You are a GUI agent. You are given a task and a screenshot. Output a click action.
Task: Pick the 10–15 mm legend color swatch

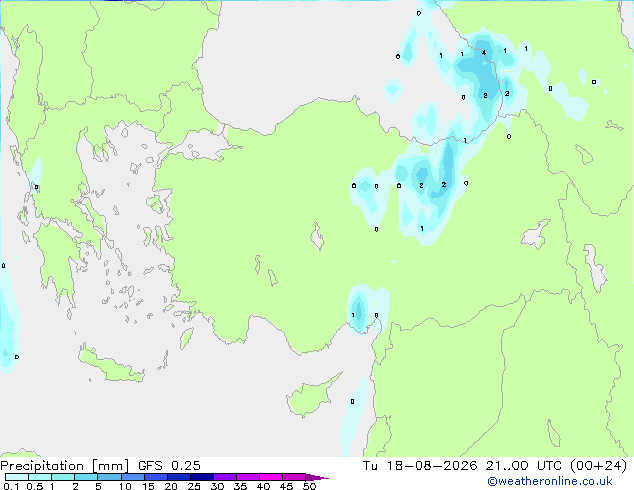pos(132,477)
